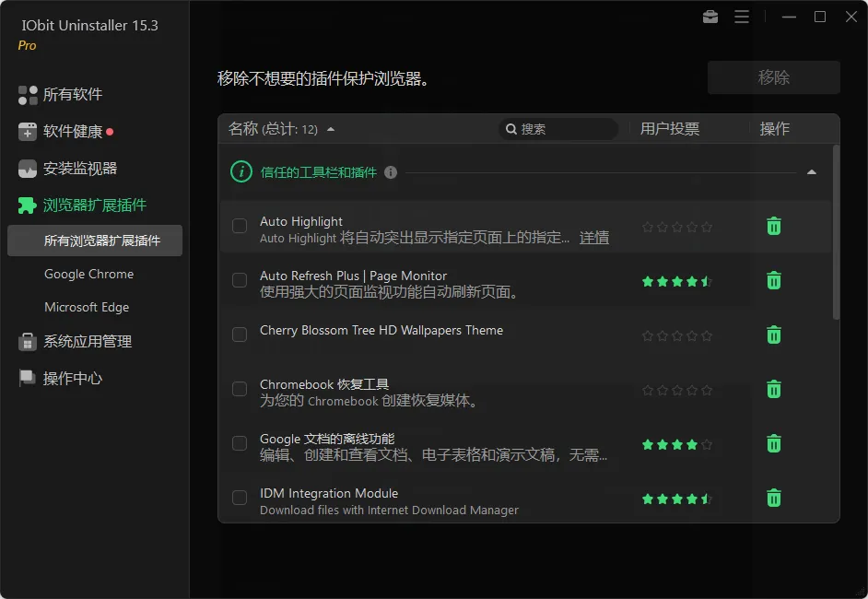Click the Install Monitor (安装监视器) icon

(x=28, y=169)
